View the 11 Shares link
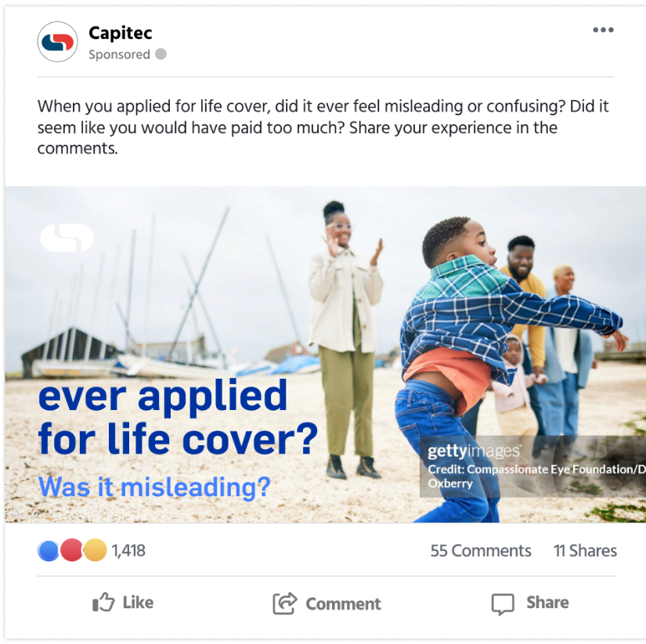 tap(585, 551)
